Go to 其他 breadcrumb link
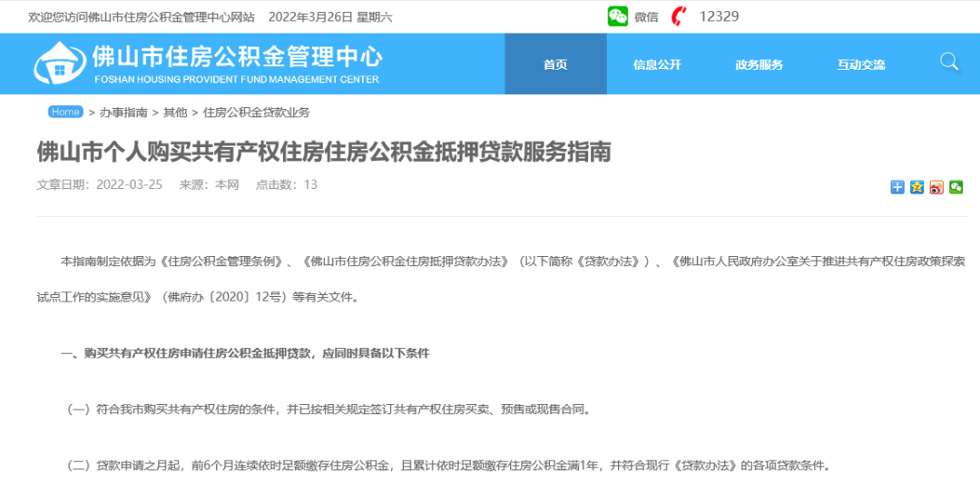 click(x=175, y=113)
